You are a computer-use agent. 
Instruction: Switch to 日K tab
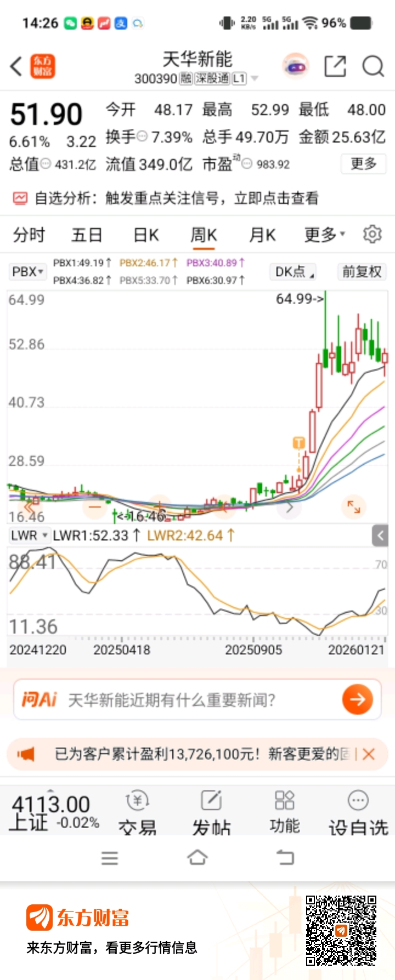coord(146,235)
